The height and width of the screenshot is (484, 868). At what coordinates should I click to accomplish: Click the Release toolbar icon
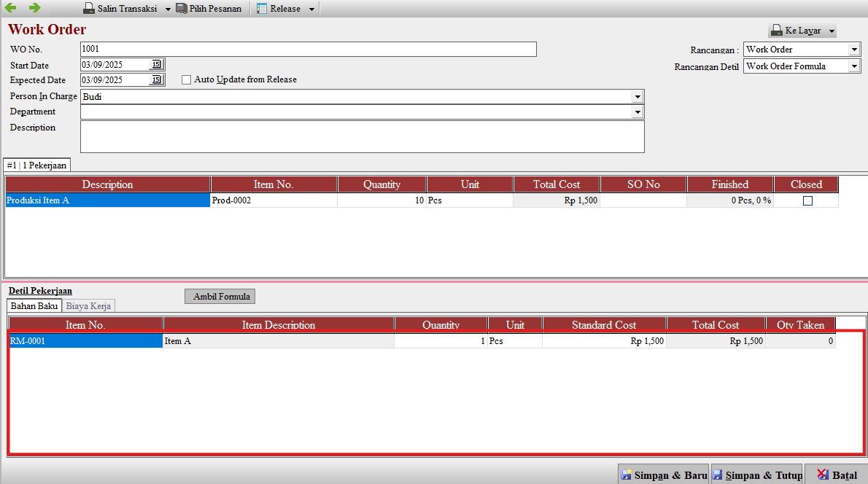(262, 9)
